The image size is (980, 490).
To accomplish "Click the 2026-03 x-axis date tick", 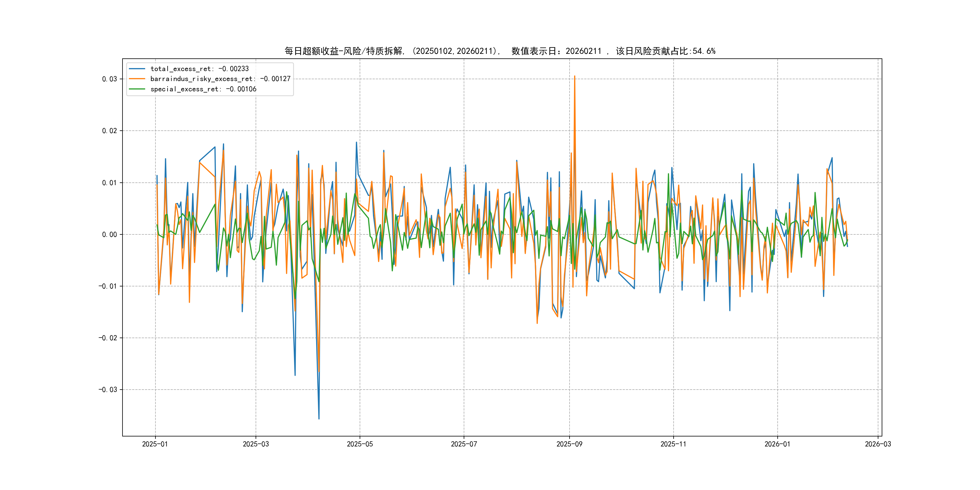I will 878,444.
